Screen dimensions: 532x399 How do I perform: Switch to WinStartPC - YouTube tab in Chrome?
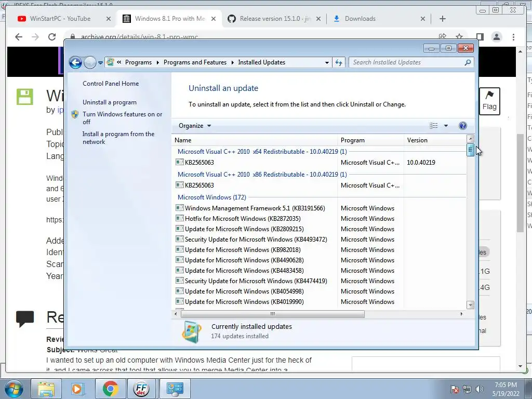pos(60,19)
